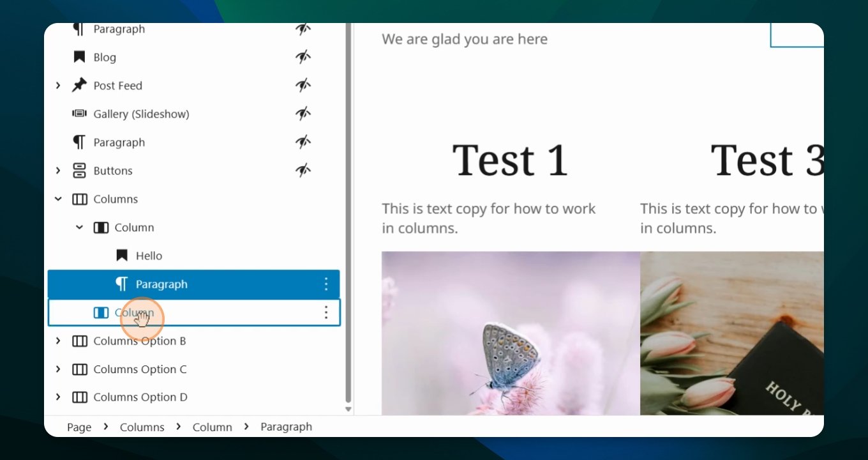Toggle visibility of Gallery (Slideshow) block
Viewport: 868px width, 460px height.
coord(303,114)
